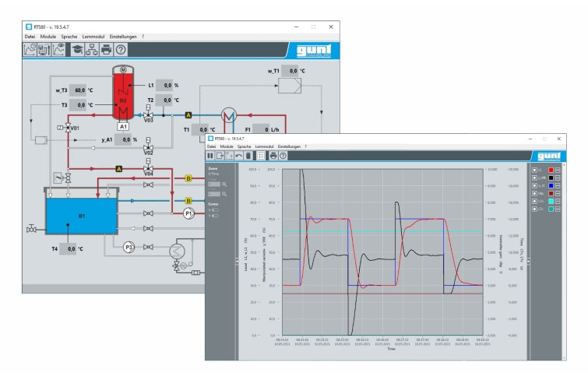Toggle the first curve checkbox in legend

[x=534, y=169]
